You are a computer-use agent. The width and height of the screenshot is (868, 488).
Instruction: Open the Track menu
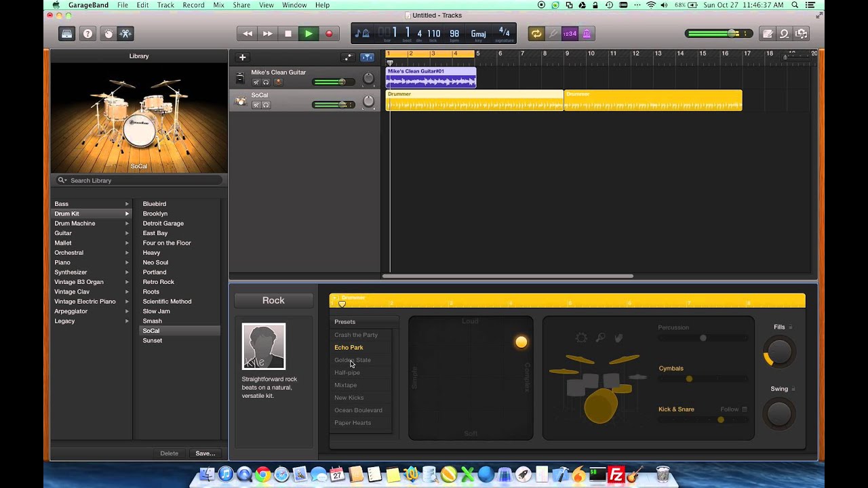(x=165, y=5)
